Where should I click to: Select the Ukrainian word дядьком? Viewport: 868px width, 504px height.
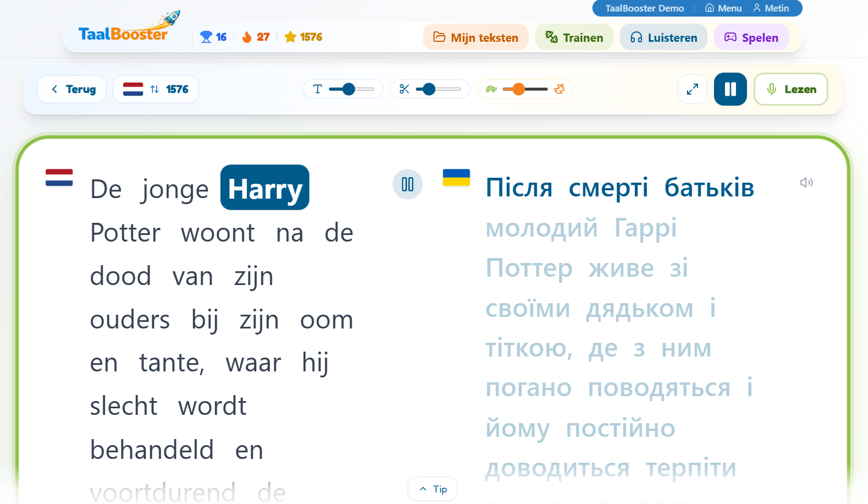point(640,309)
